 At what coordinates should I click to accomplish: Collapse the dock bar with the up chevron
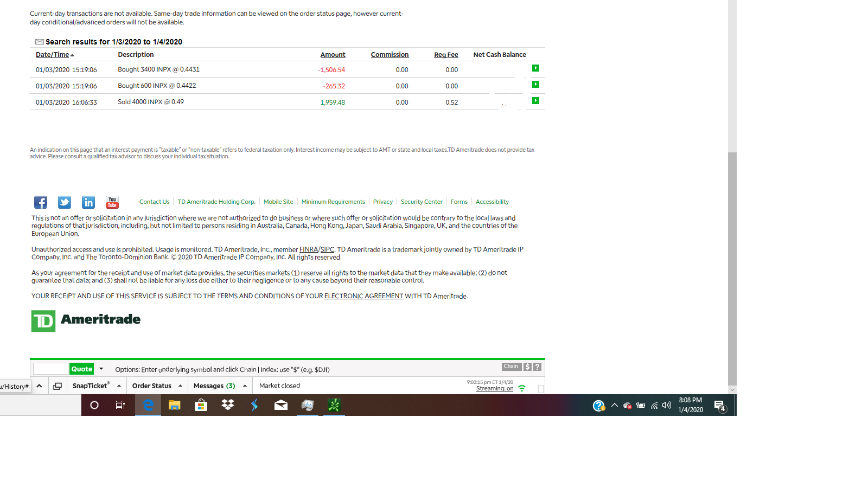39,386
